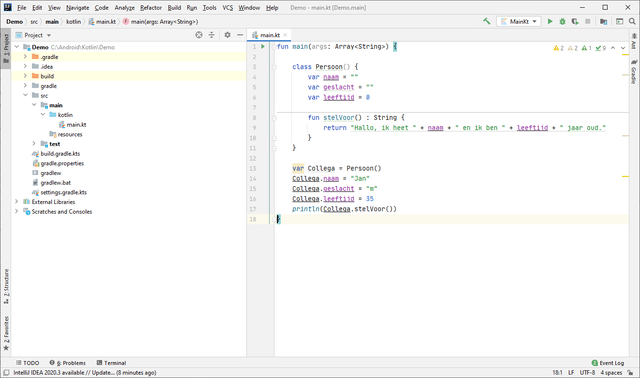This screenshot has width=640, height=378.
Task: Open the Gradle side tool window
Action: pyautogui.click(x=634, y=72)
